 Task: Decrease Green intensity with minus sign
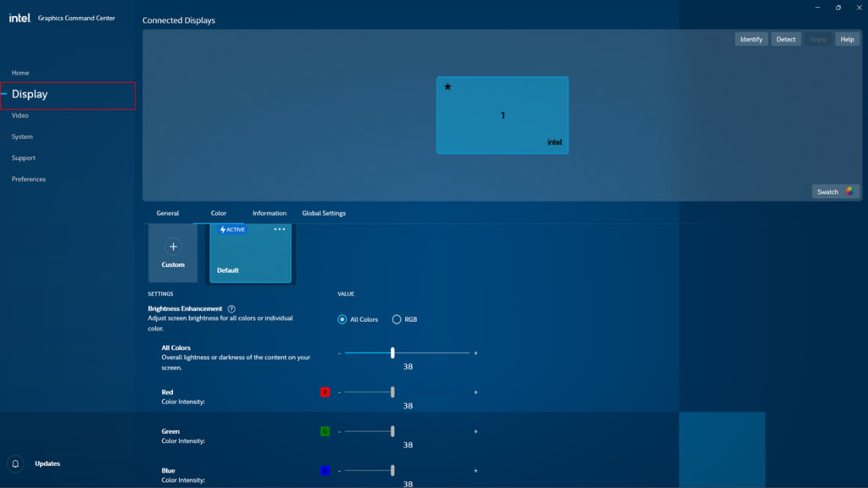click(x=339, y=431)
